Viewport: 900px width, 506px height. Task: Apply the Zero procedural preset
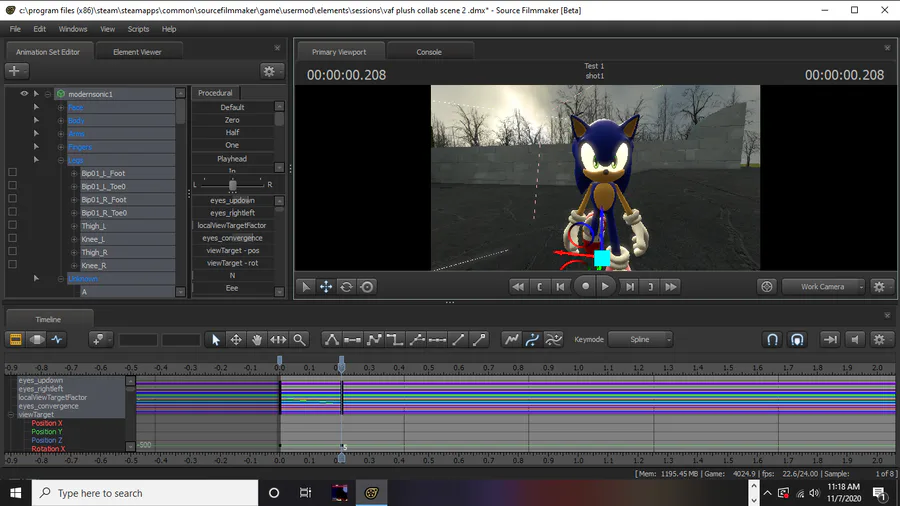pyautogui.click(x=232, y=120)
